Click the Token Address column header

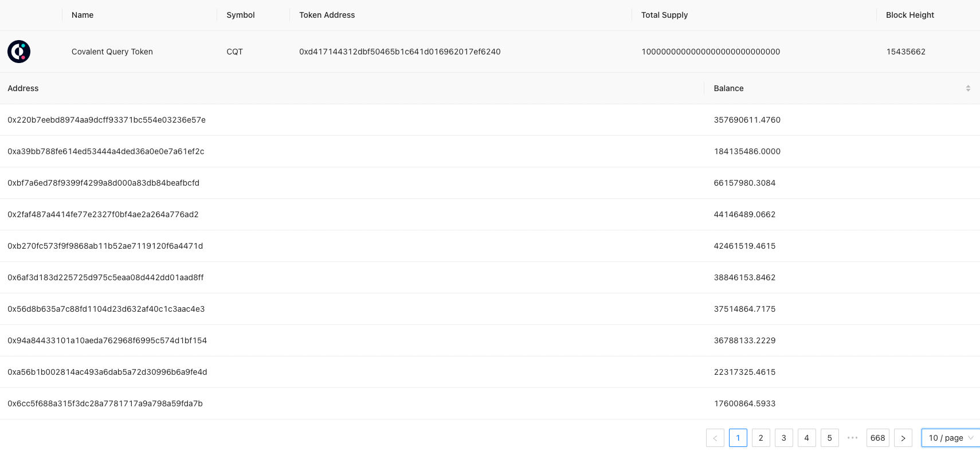(x=327, y=15)
